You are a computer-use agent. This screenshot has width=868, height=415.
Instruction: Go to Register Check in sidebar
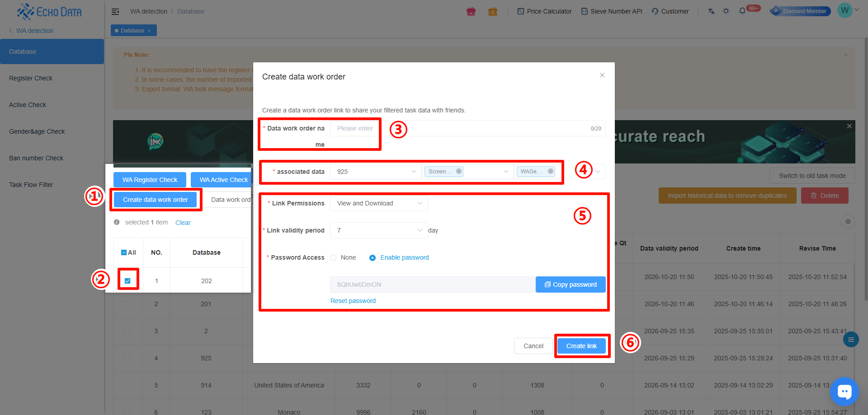(x=31, y=78)
